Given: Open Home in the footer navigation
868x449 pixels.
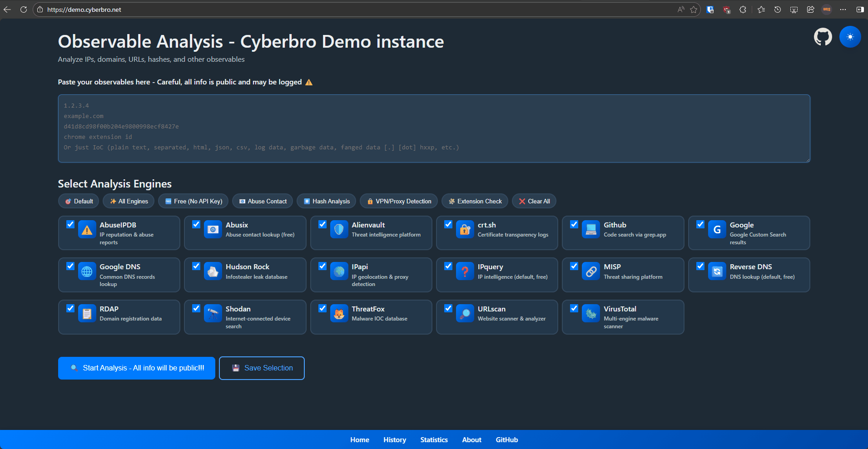Looking at the screenshot, I should [x=360, y=439].
